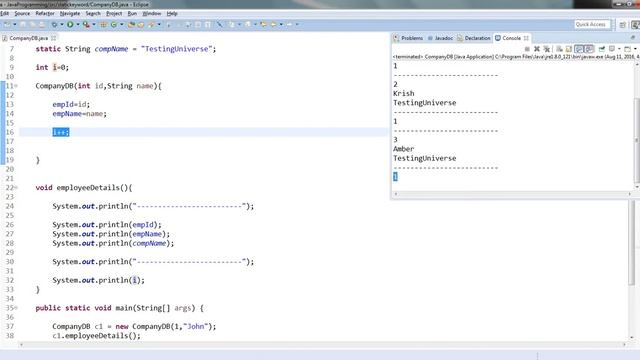Screen dimensions: 640x360
Task: Open the Window menu
Action: click(x=152, y=13)
